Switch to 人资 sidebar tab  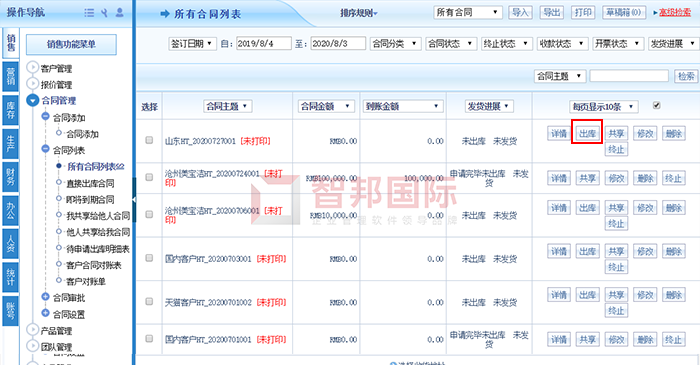point(11,244)
